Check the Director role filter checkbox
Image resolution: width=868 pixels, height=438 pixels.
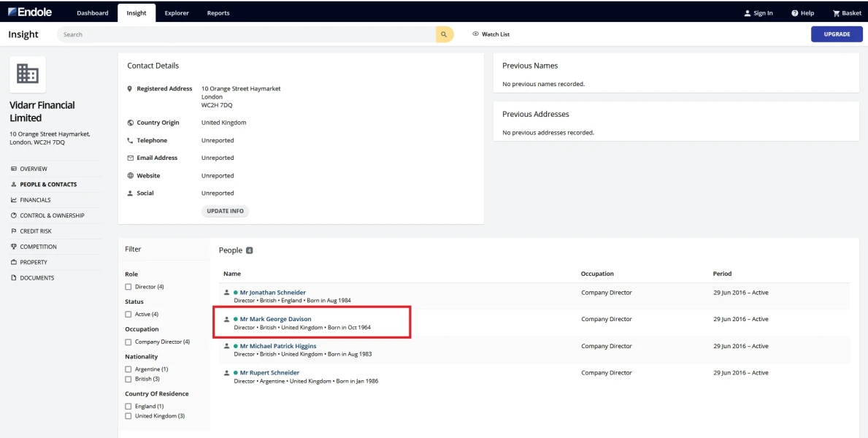[x=128, y=287]
